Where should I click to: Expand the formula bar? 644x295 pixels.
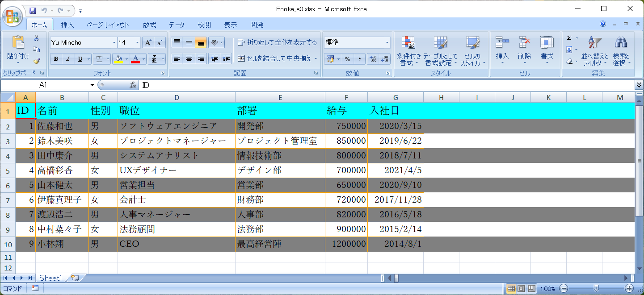click(639, 85)
